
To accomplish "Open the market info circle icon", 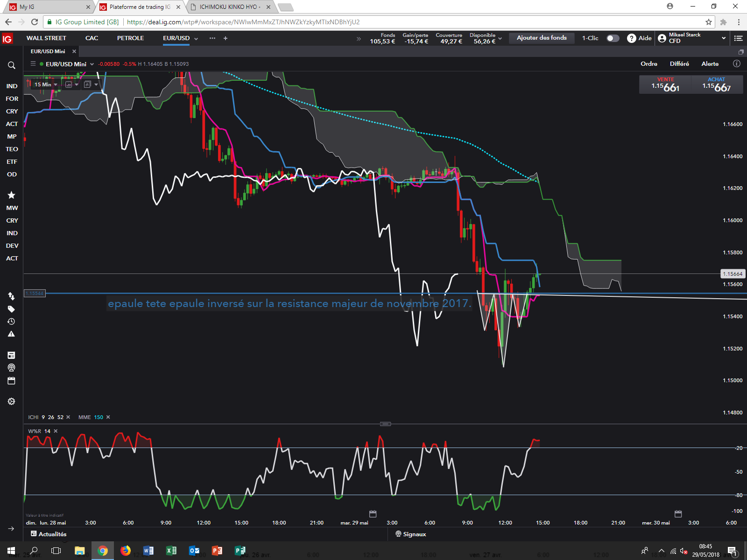I will tap(737, 64).
